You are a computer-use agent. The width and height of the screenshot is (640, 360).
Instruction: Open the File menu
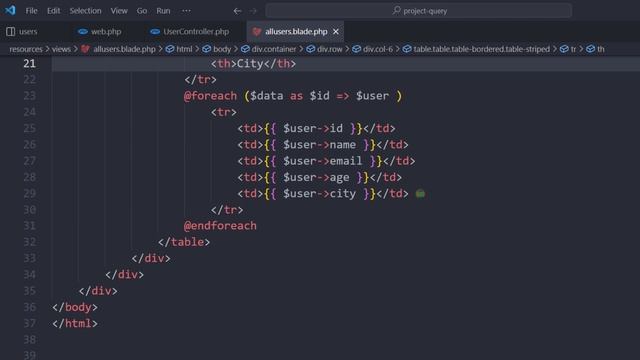(31, 11)
